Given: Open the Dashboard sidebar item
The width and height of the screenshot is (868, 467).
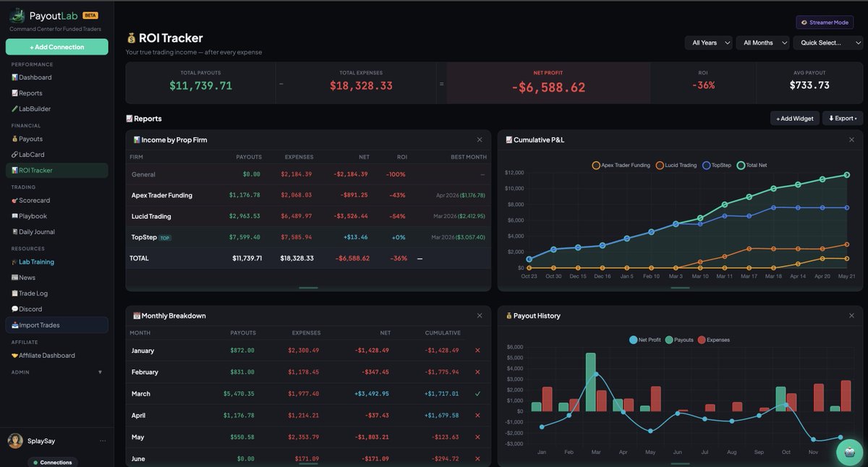Looking at the screenshot, I should pos(31,77).
